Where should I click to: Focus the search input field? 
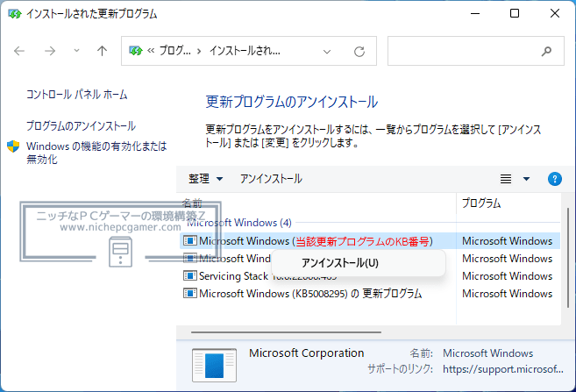pos(476,51)
